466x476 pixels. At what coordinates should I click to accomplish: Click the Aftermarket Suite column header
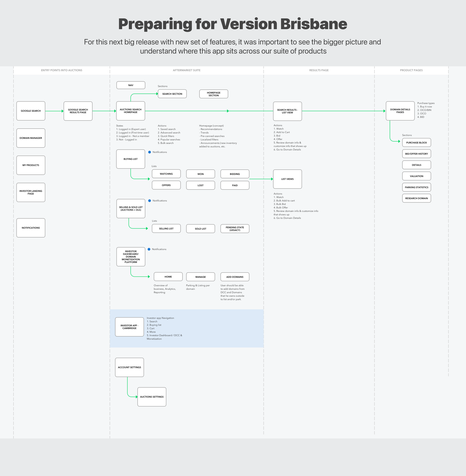coord(187,70)
